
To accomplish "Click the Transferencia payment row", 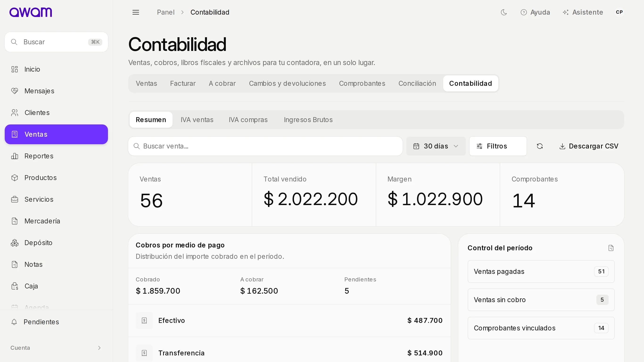I will (289, 350).
